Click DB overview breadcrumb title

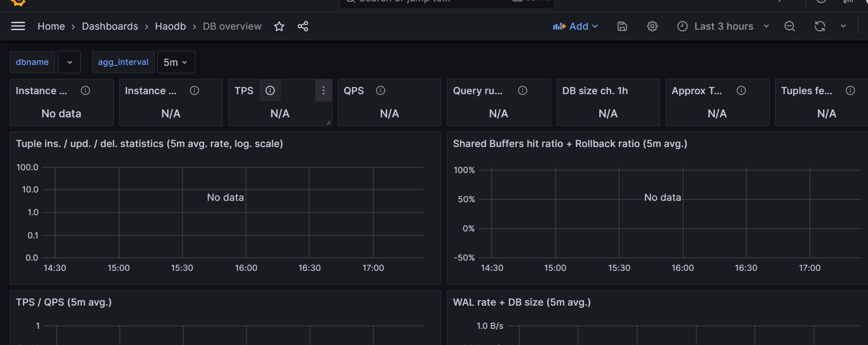click(x=232, y=26)
